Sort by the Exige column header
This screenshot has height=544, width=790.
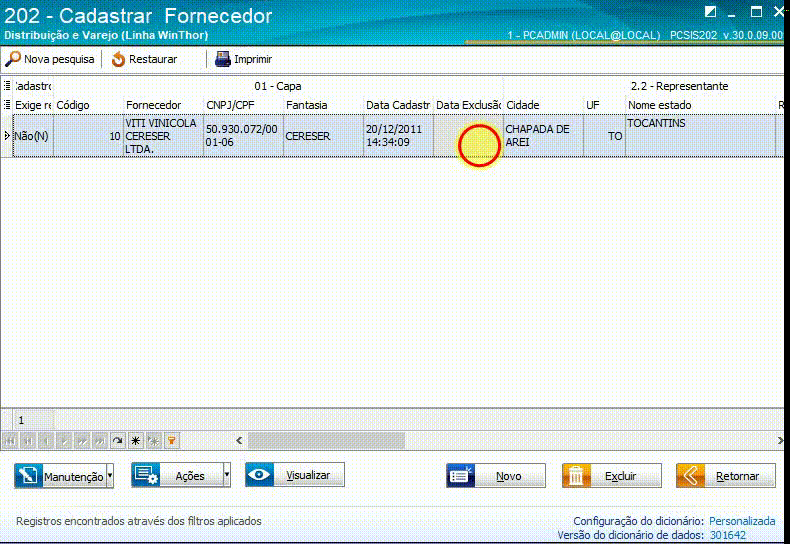33,105
